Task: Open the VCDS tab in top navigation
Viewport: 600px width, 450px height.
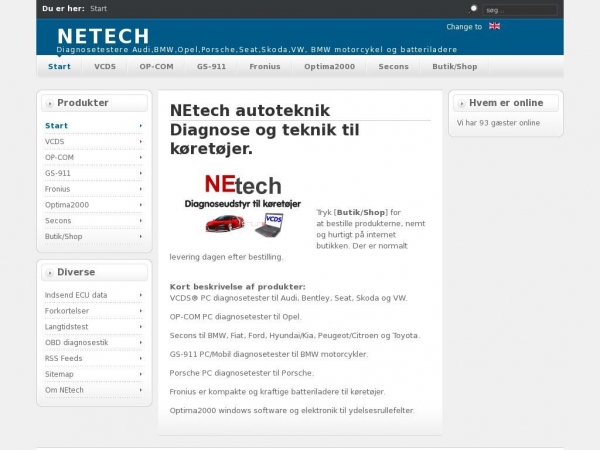Action: [x=105, y=67]
